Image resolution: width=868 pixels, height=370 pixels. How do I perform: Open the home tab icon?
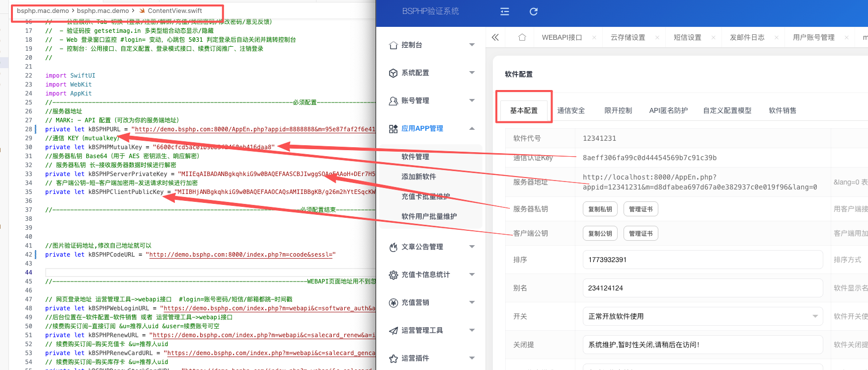522,37
